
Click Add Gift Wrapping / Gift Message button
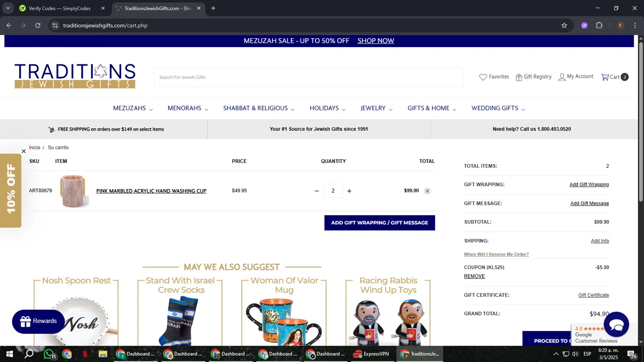point(380,223)
